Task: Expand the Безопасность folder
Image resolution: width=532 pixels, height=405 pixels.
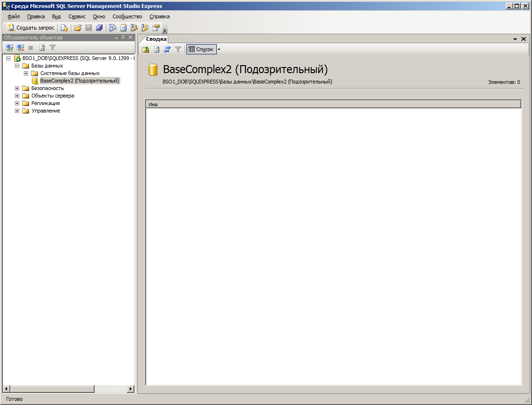Action: (17, 88)
